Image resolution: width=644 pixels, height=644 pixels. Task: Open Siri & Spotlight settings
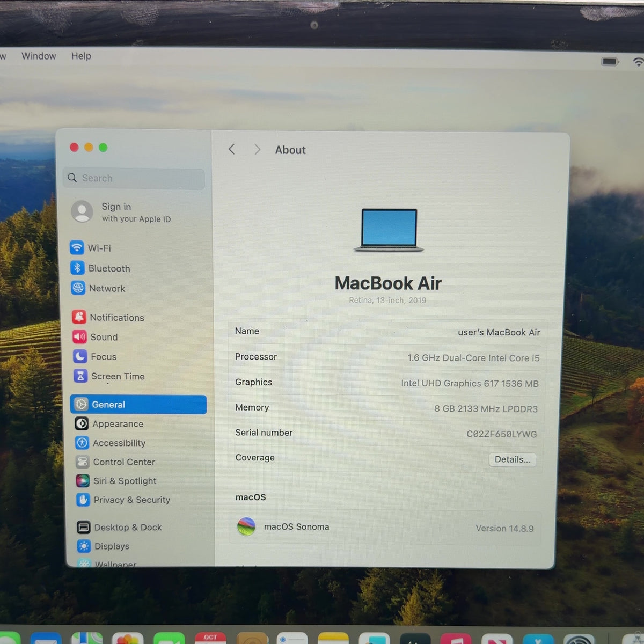116,481
